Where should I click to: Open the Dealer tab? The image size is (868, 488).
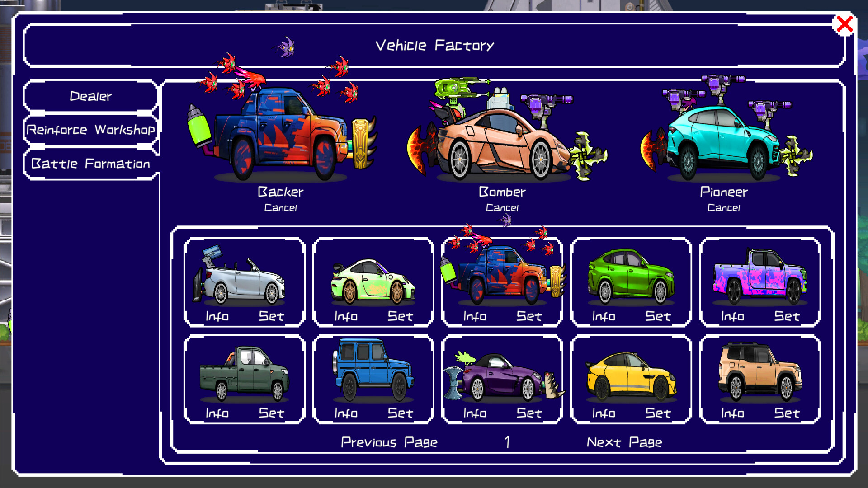click(x=90, y=96)
